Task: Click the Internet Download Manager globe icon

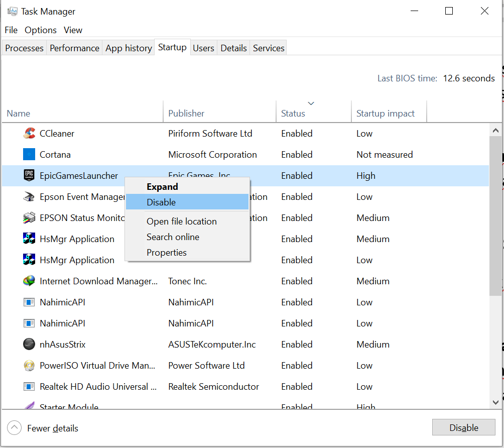Action: pyautogui.click(x=29, y=281)
